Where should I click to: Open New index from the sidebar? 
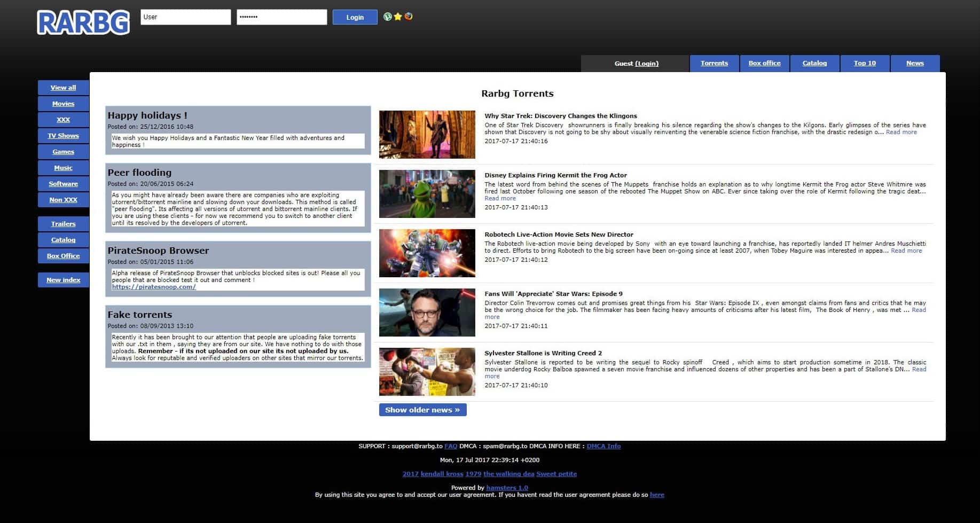[64, 280]
